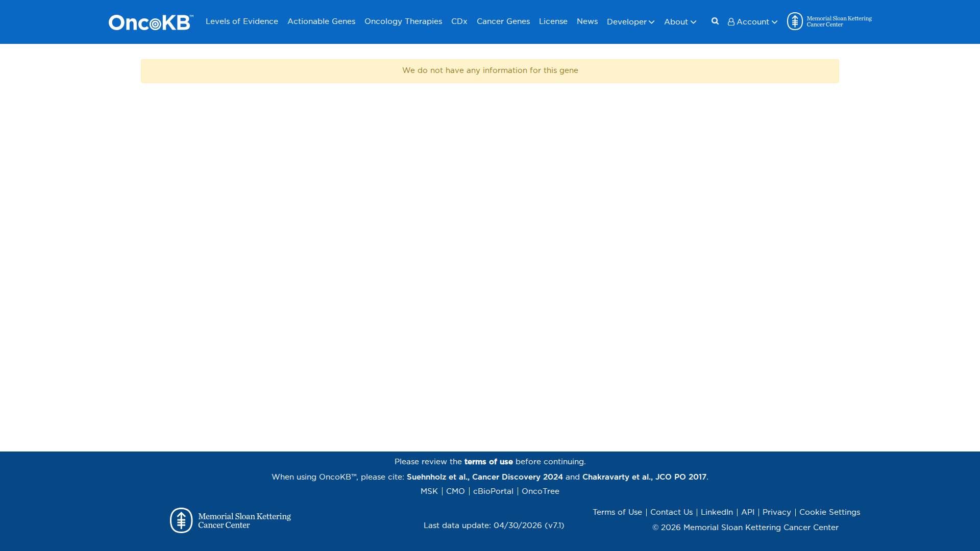This screenshot has height=551, width=980.
Task: Select the CDx nav item
Action: [459, 21]
